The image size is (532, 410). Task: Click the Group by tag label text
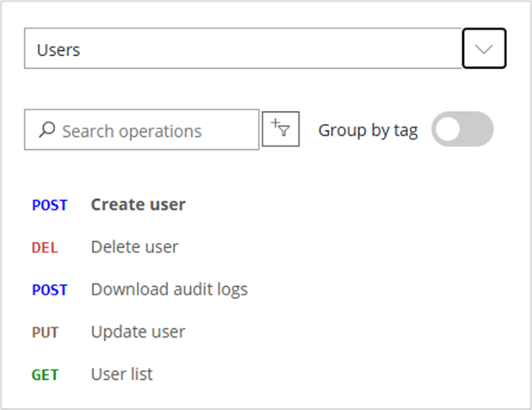[x=368, y=131]
